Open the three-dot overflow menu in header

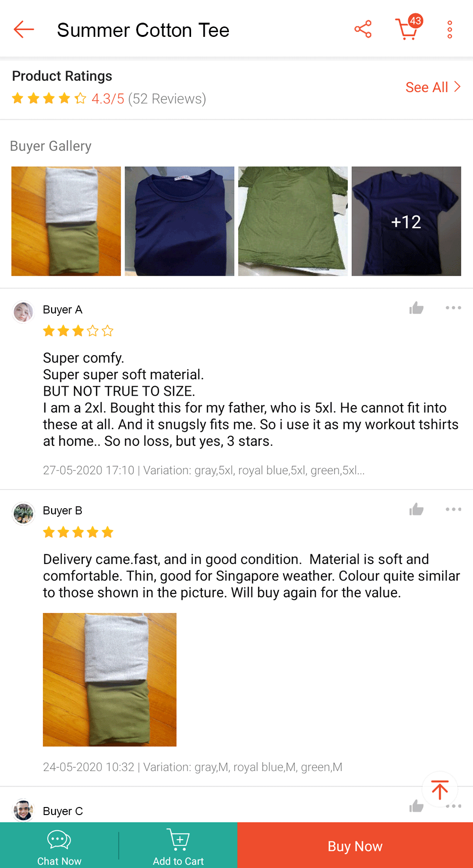click(x=450, y=30)
